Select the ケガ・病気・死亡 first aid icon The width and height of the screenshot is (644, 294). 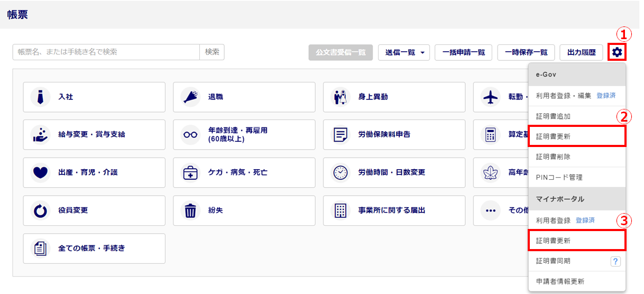190,172
